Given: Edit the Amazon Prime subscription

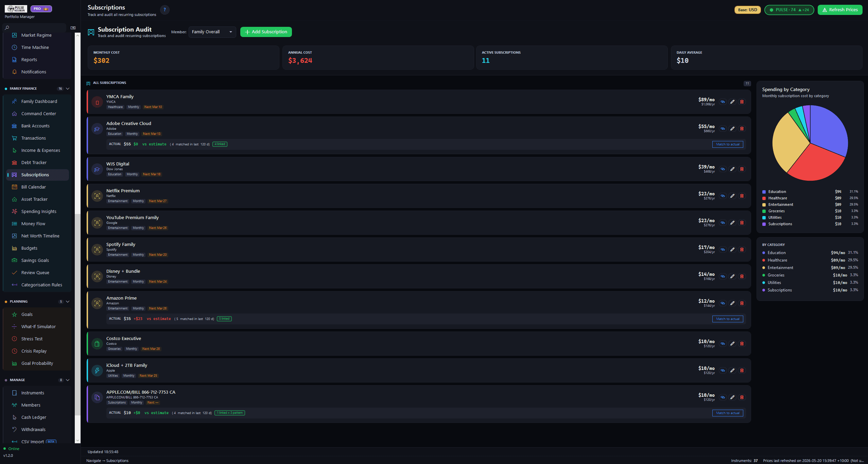Looking at the screenshot, I should 732,303.
